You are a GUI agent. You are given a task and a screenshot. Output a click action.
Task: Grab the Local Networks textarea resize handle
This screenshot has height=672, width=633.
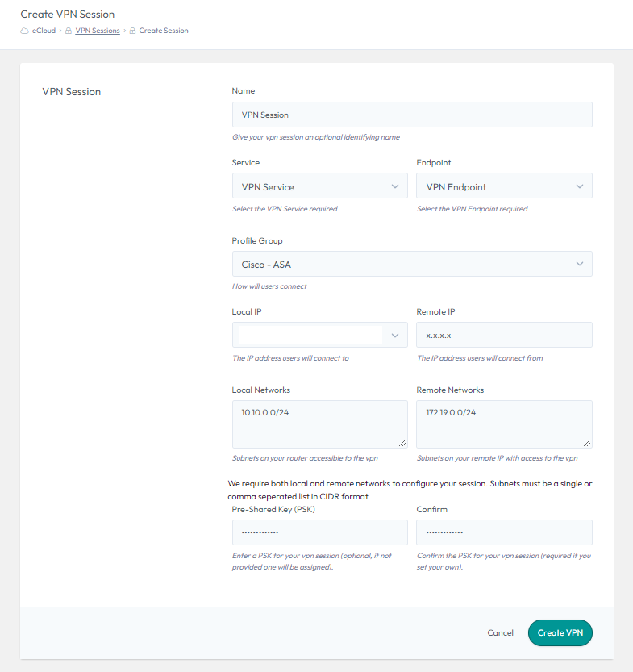coord(402,443)
